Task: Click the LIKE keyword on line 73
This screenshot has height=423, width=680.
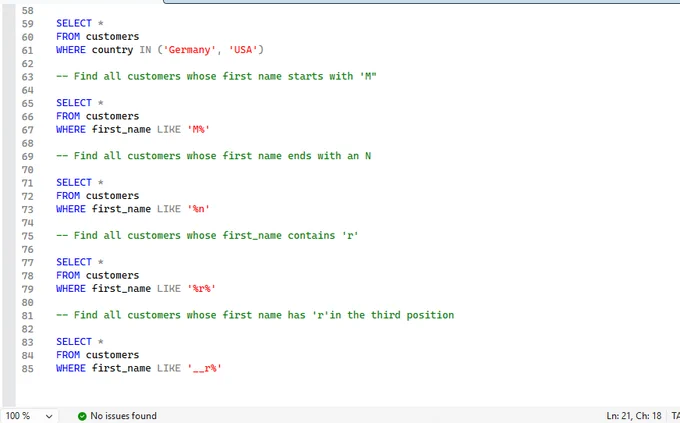Action: [169, 209]
